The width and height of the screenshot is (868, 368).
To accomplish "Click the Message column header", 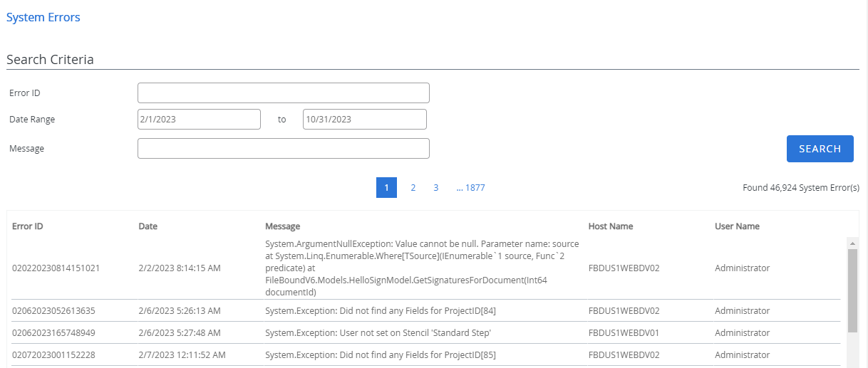I will (x=282, y=226).
